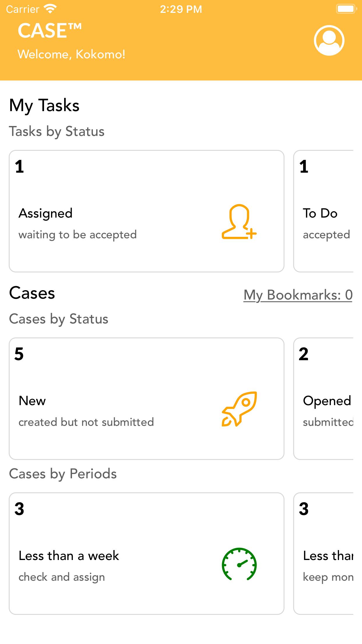Tap 'waiting to be accepted' subtitle

coord(78,235)
